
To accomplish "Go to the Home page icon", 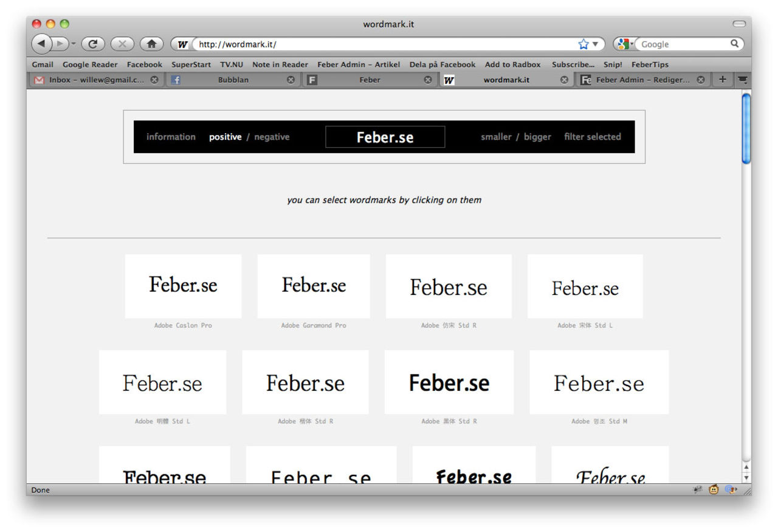I will [x=151, y=44].
